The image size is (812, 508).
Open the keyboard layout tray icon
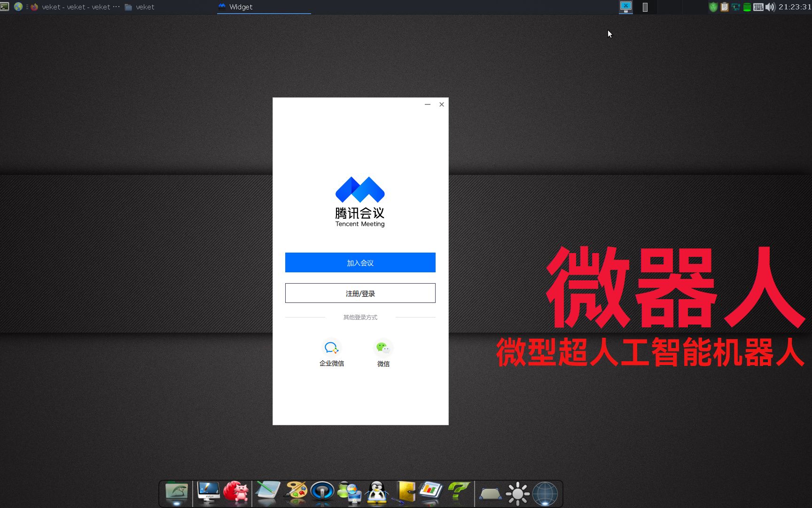tap(758, 7)
